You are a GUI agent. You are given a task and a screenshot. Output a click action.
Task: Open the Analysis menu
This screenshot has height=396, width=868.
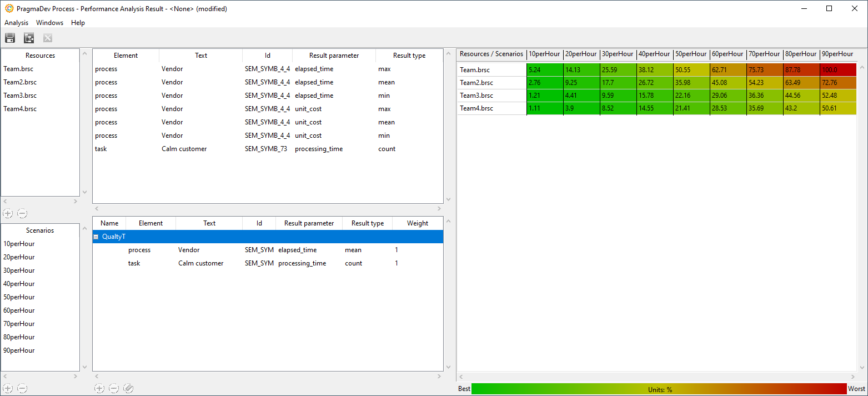point(16,23)
